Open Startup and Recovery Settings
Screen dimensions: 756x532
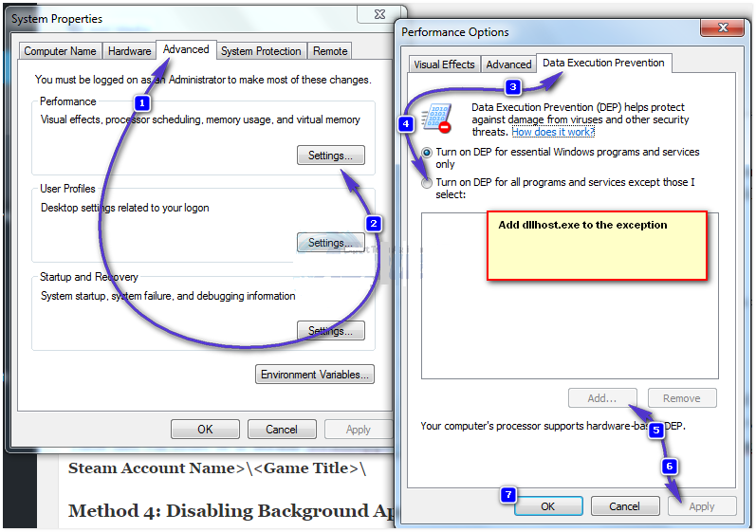(330, 331)
